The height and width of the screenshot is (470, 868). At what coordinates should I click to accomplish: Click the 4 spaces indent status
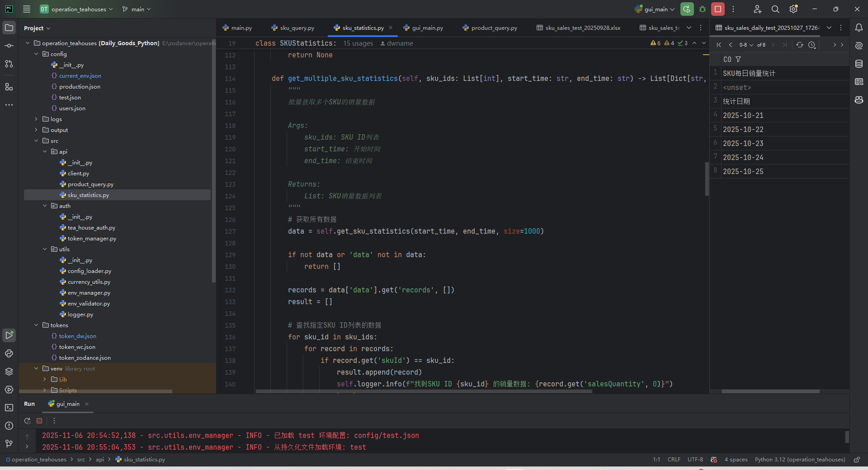[736, 460]
